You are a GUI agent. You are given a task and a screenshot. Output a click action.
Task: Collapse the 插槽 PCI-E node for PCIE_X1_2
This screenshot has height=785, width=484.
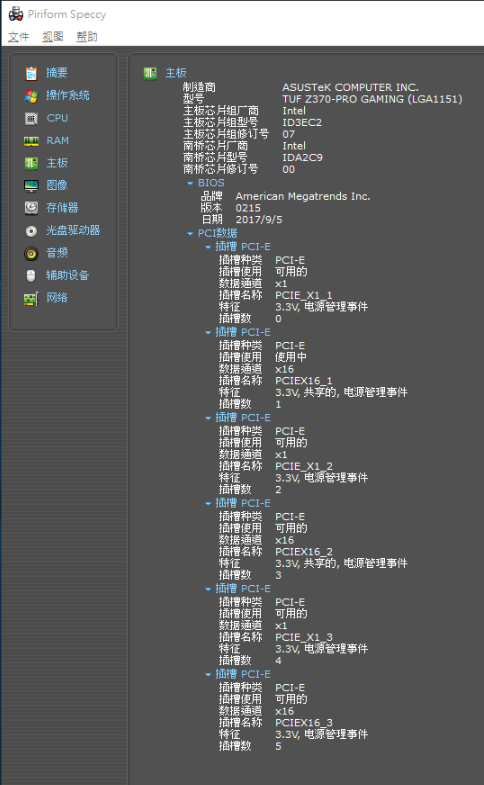point(208,418)
